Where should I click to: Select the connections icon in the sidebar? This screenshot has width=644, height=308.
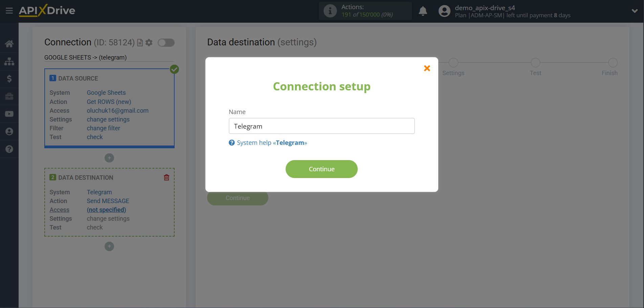pyautogui.click(x=9, y=61)
